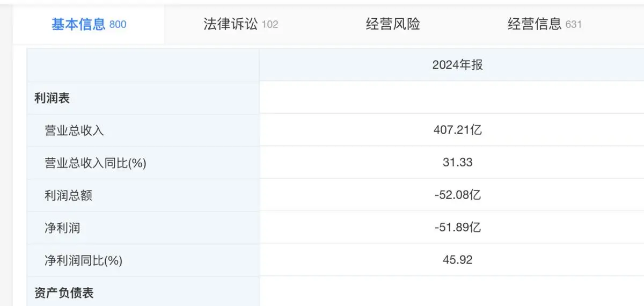Click the empty value cell beside 利润表
Image resolution: width=644 pixels, height=306 pixels.
[451, 98]
